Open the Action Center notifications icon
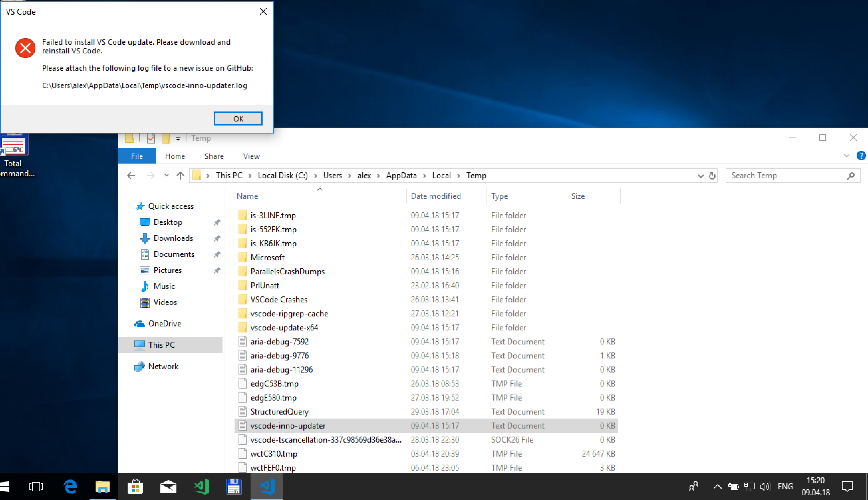Image resolution: width=868 pixels, height=500 pixels. click(847, 487)
